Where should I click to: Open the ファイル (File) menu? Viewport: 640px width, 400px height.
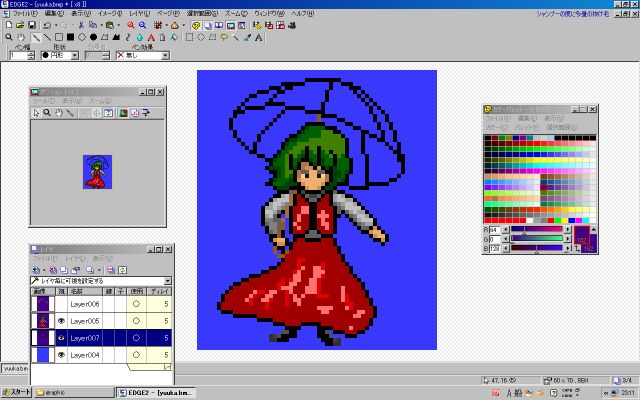pyautogui.click(x=25, y=13)
